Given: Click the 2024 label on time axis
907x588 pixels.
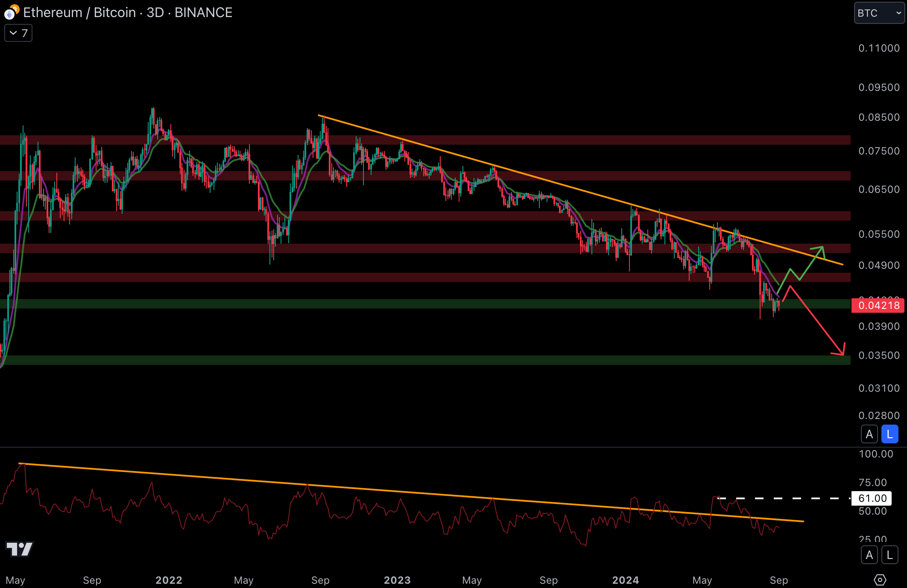Looking at the screenshot, I should (x=625, y=580).
